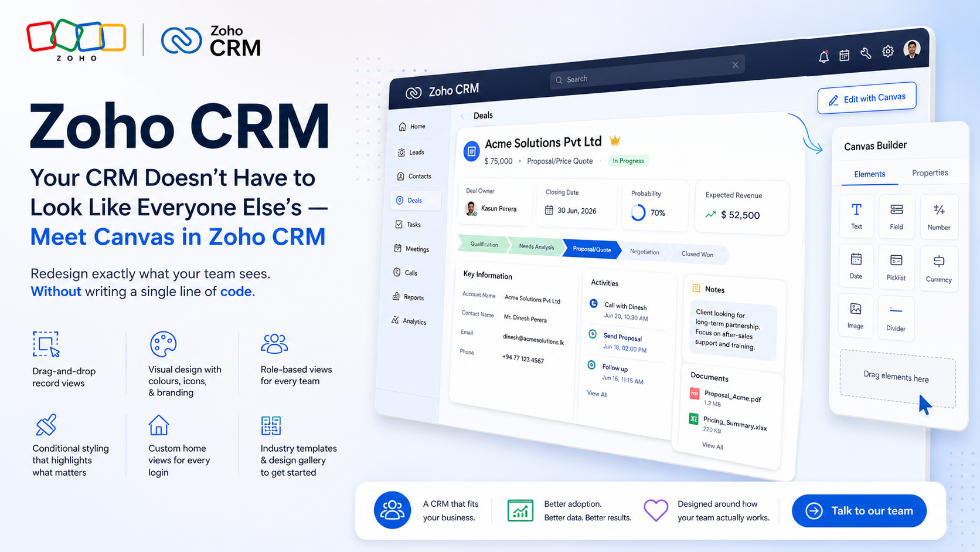Select the Text element
Viewport: 980px width, 552px height.
tap(856, 216)
